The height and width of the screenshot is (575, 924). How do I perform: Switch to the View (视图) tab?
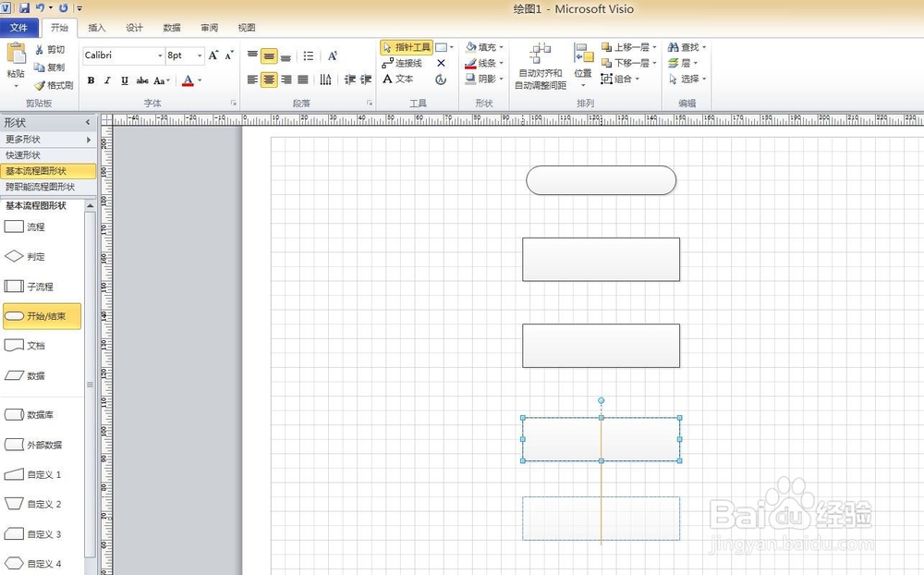click(x=247, y=28)
